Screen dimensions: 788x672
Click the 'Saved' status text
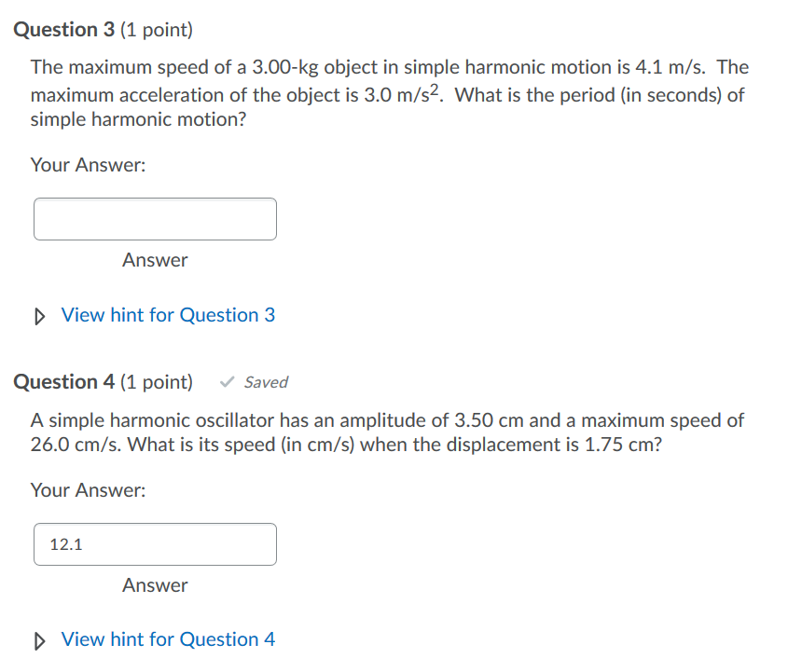266,382
